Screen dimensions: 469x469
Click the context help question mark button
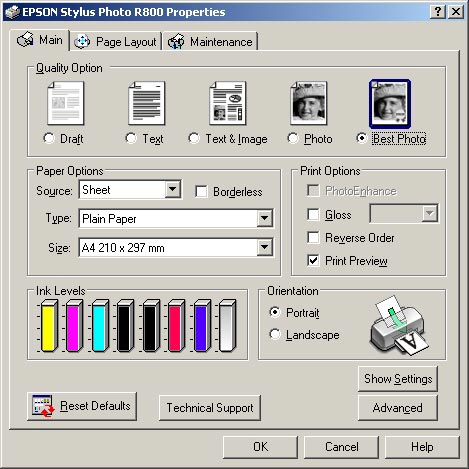(438, 12)
